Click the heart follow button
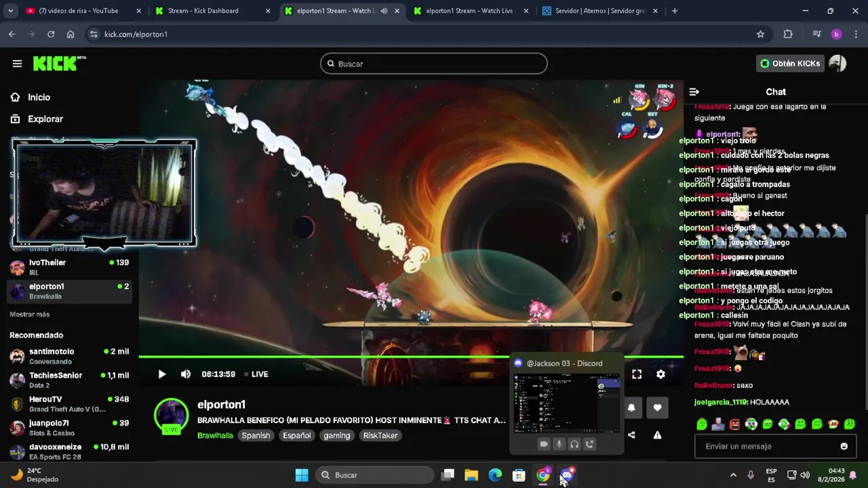 (657, 407)
